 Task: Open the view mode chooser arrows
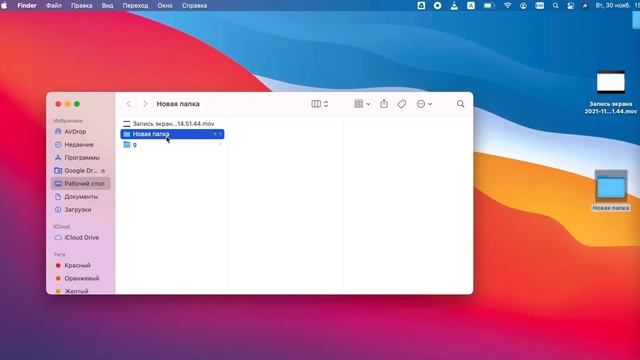point(326,104)
